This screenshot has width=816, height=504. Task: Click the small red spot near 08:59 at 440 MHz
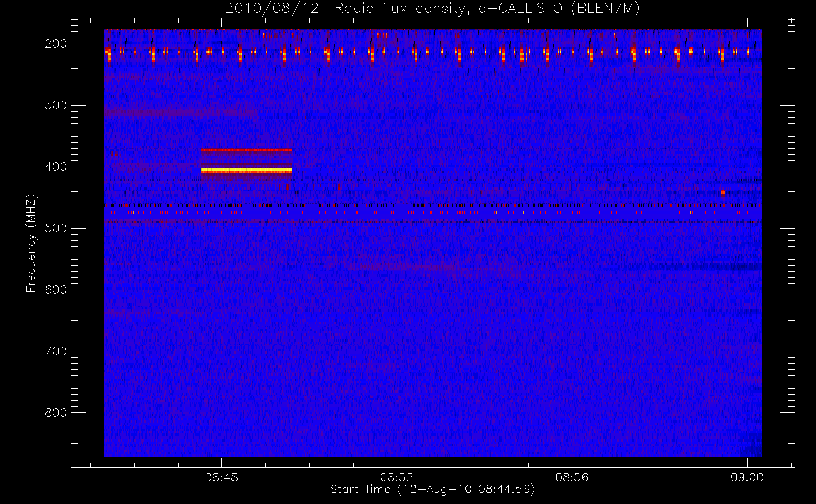point(723,192)
